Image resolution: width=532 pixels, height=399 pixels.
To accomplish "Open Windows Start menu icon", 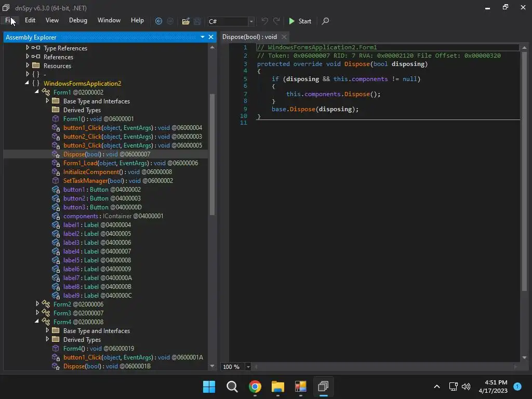I will pos(209,387).
